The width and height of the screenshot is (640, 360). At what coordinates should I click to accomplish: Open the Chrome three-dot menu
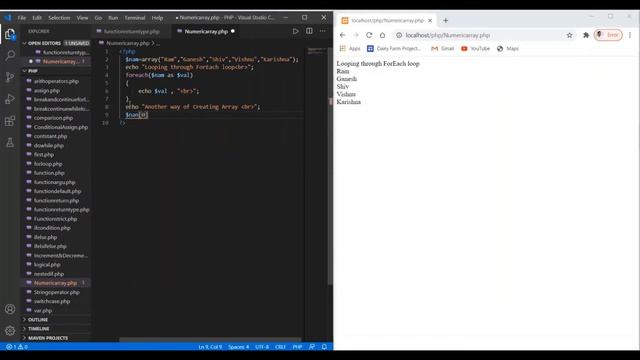[x=630, y=35]
